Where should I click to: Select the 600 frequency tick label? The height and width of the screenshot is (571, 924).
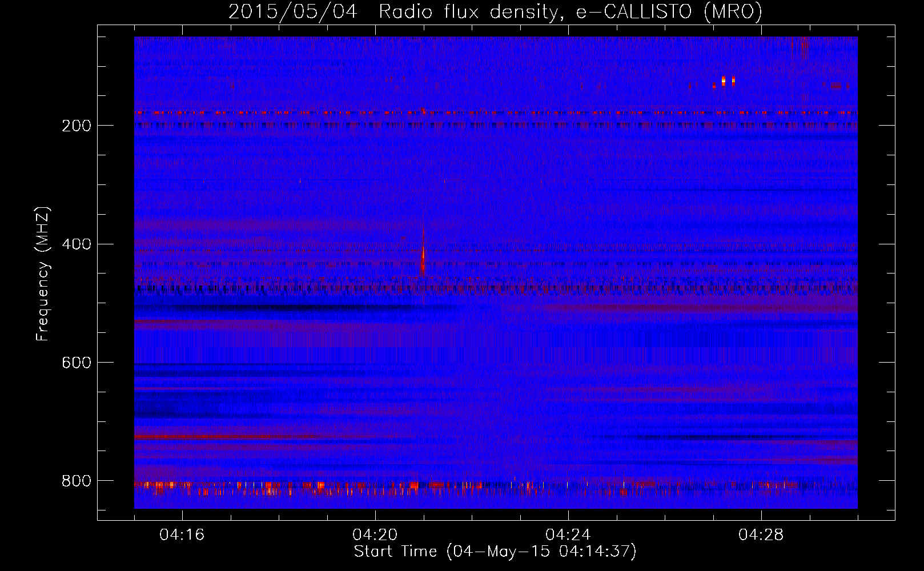[77, 363]
